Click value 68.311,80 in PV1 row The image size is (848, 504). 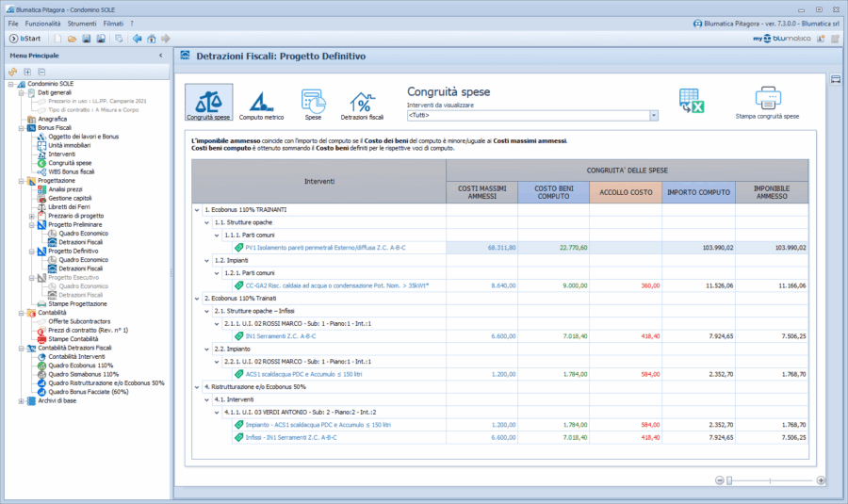501,248
